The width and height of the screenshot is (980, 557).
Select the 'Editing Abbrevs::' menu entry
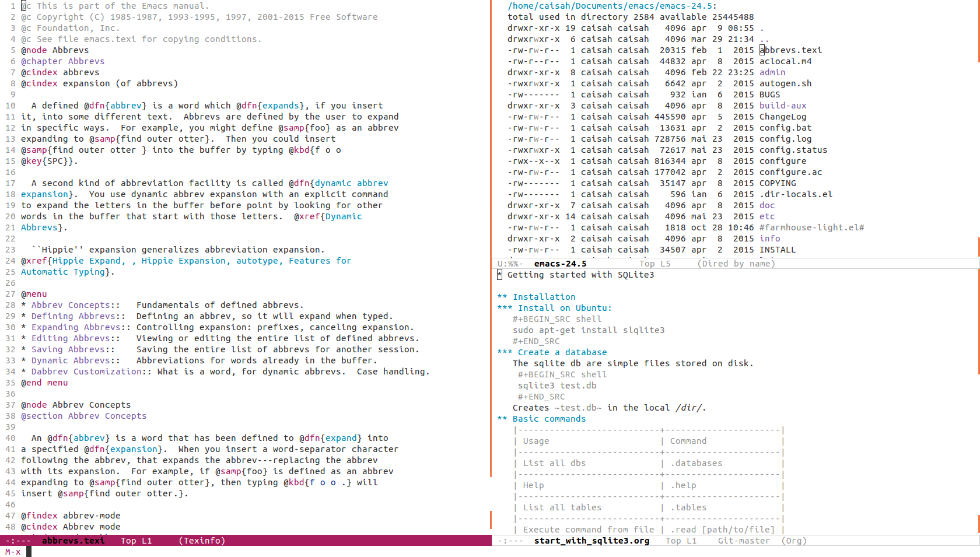[76, 338]
